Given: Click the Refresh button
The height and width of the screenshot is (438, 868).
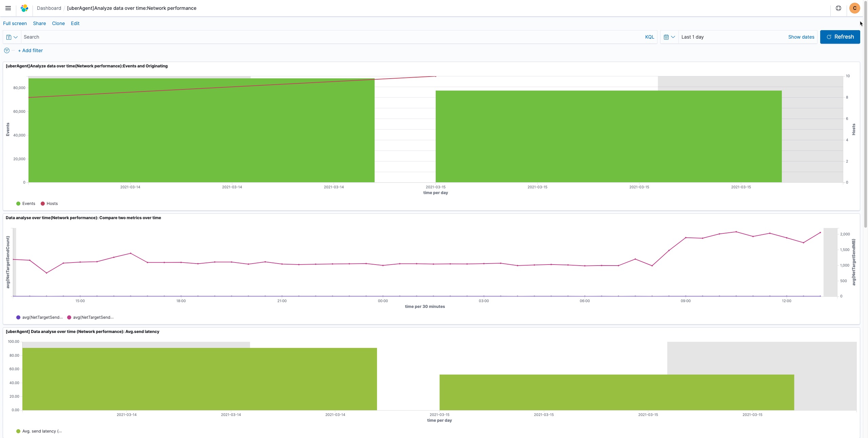Looking at the screenshot, I should tap(840, 37).
